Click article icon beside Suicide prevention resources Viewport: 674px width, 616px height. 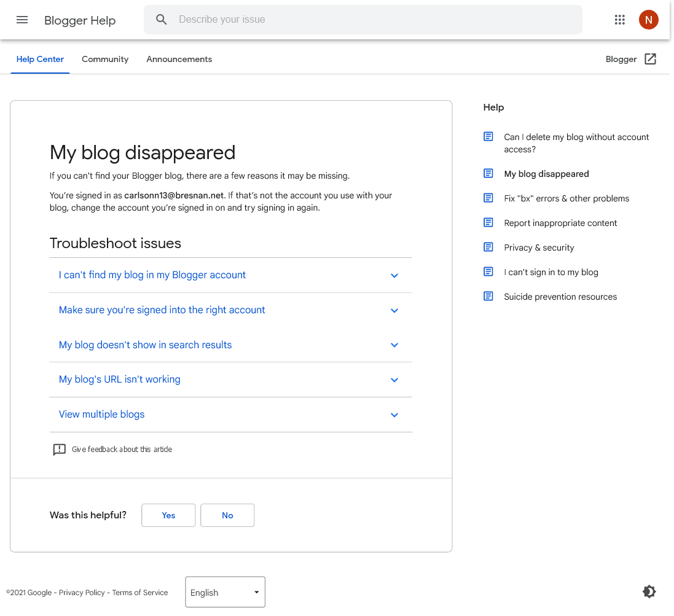click(488, 296)
